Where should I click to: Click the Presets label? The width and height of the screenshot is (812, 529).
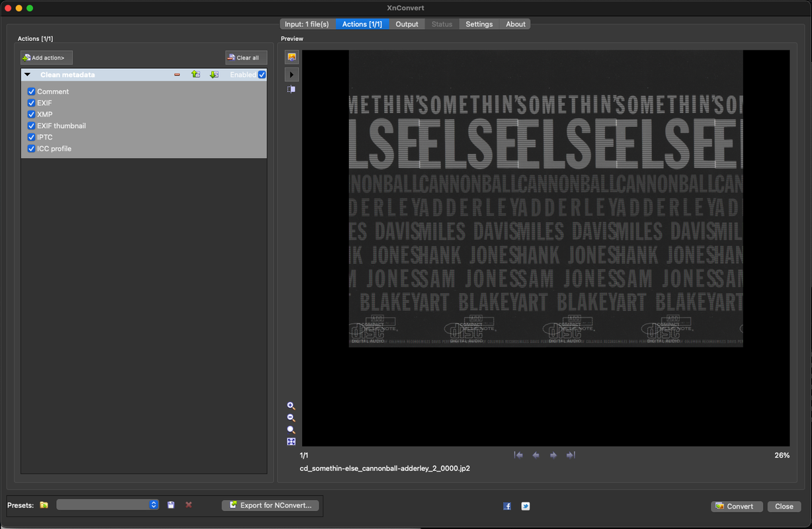click(x=20, y=505)
